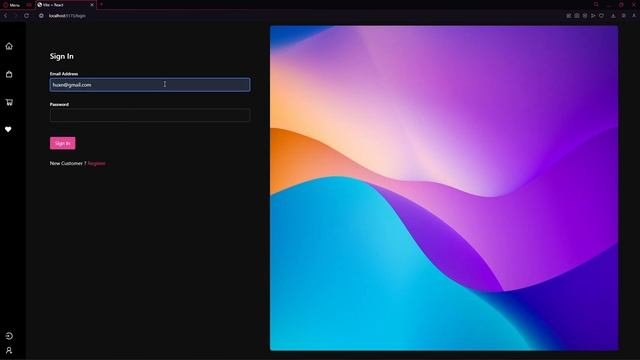Open the Opera Menu button
640x360 pixels.
(11, 5)
